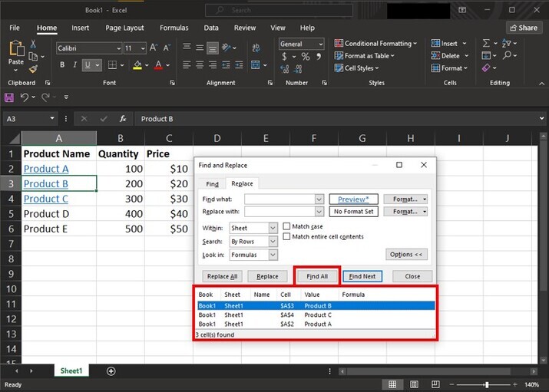This screenshot has height=392, width=549.
Task: Click the Insert Function fx icon
Action: (x=122, y=119)
